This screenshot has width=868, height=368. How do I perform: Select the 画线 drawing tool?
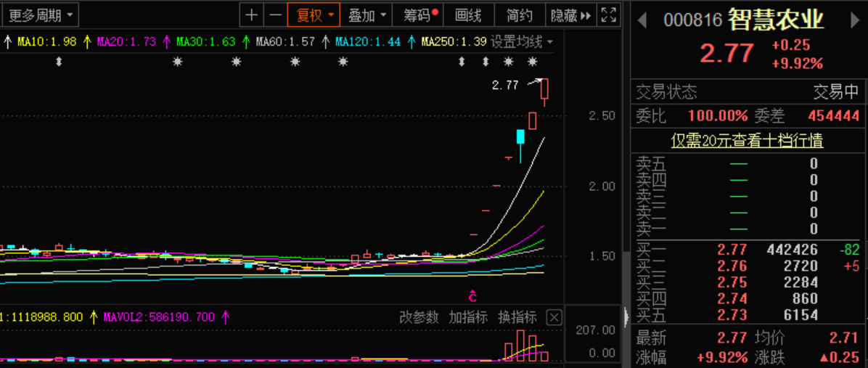[468, 15]
